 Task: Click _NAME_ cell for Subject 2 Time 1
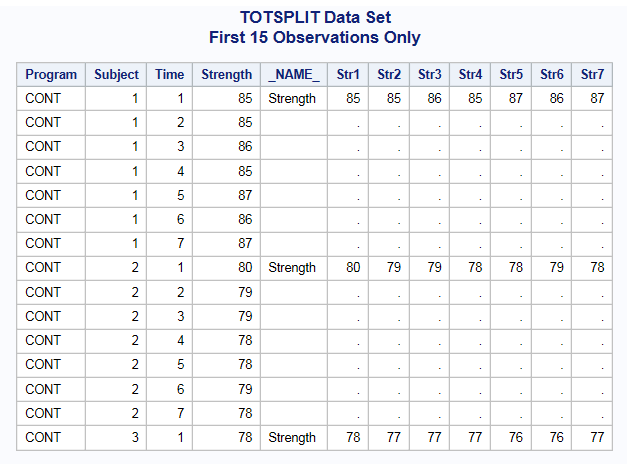pyautogui.click(x=292, y=267)
